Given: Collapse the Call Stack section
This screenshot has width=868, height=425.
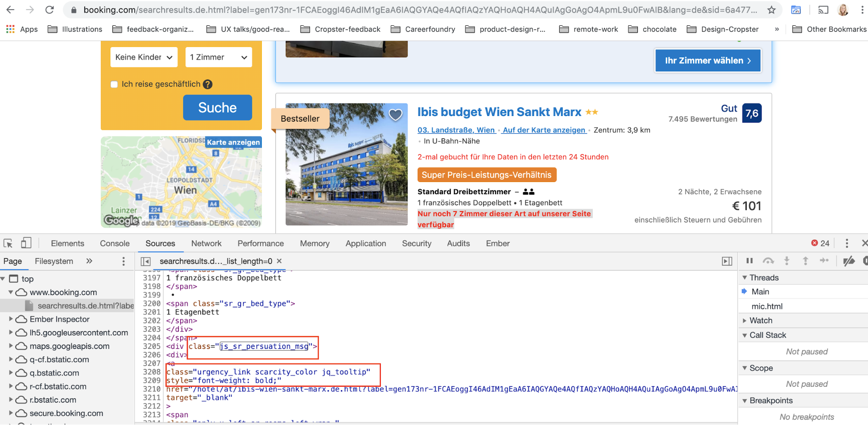Looking at the screenshot, I should pyautogui.click(x=745, y=335).
